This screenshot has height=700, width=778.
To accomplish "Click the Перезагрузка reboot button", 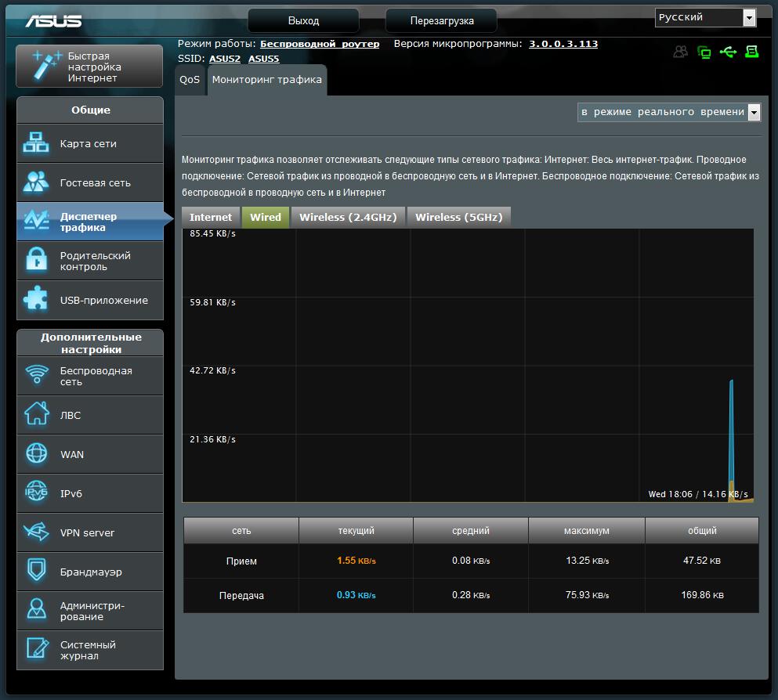I will (x=442, y=21).
